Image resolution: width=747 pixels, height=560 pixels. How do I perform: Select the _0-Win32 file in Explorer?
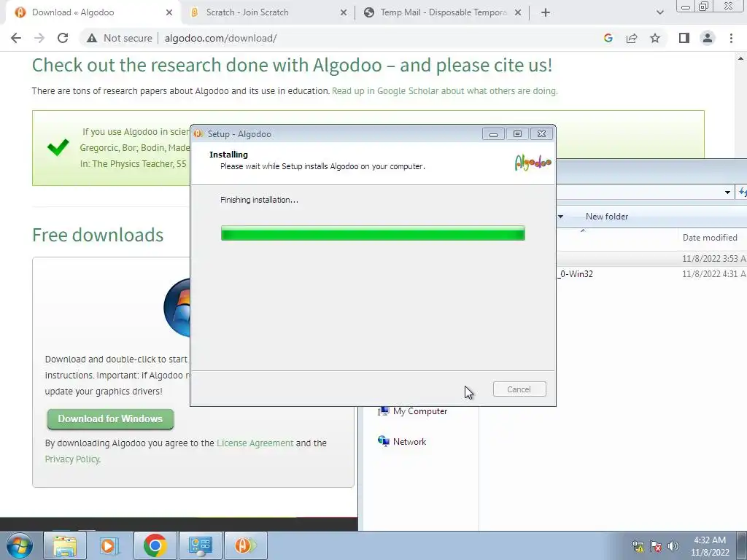click(576, 274)
